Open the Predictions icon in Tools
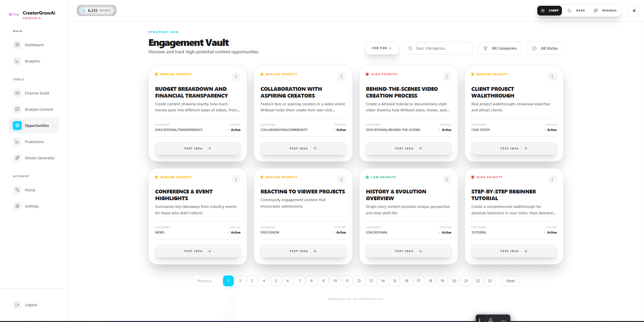 point(17,141)
